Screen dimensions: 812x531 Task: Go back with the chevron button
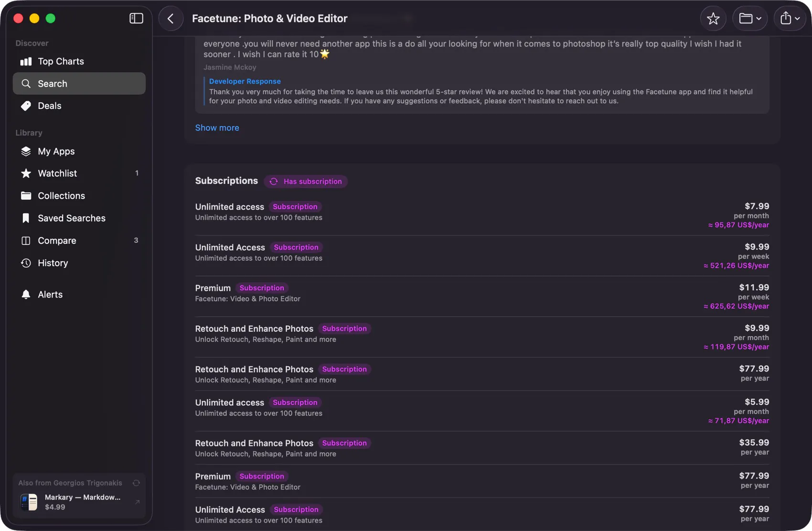point(171,19)
